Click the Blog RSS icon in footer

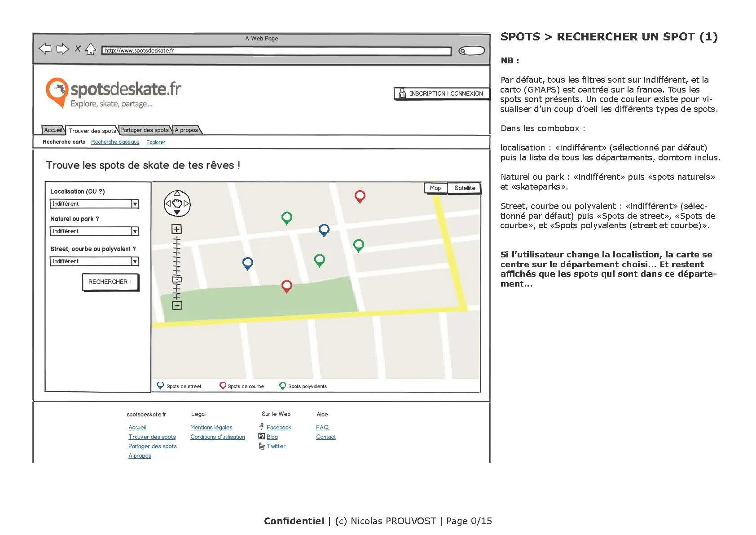click(x=262, y=436)
